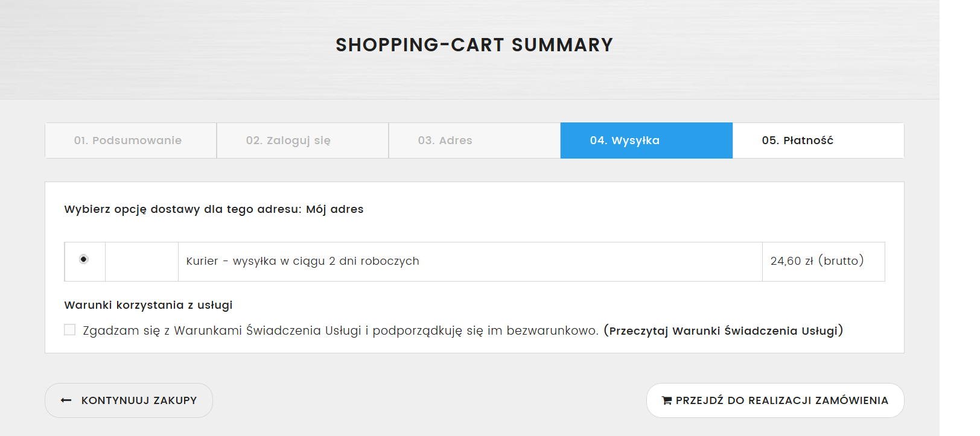Jump to the 05. Płatność step

(x=797, y=141)
